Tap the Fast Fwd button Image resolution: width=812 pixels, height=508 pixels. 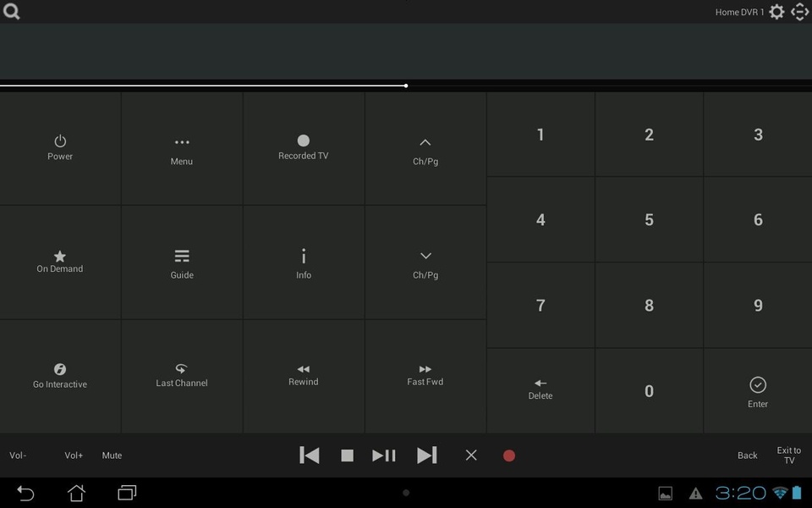(x=425, y=376)
